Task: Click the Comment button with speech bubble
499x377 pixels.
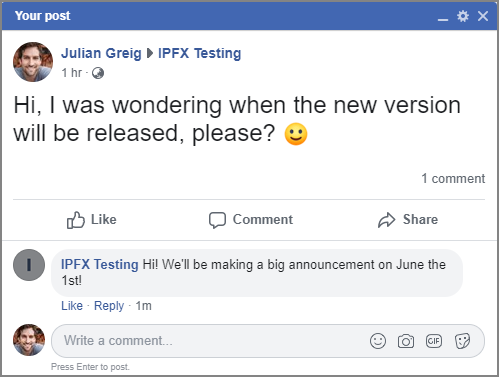Action: click(x=251, y=220)
